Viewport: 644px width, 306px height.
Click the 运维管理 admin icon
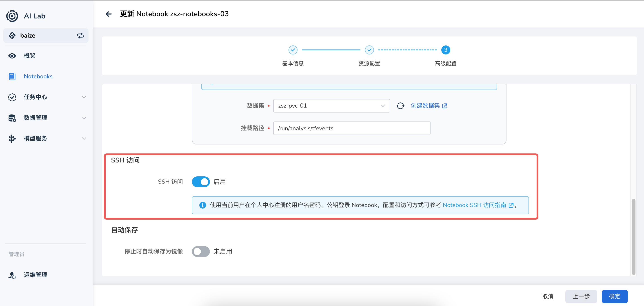(x=12, y=275)
